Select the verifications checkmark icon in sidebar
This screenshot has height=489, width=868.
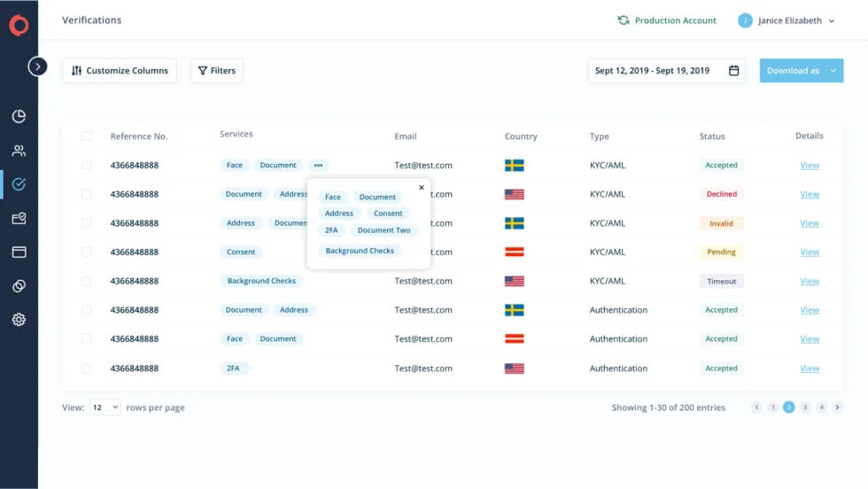tap(19, 184)
